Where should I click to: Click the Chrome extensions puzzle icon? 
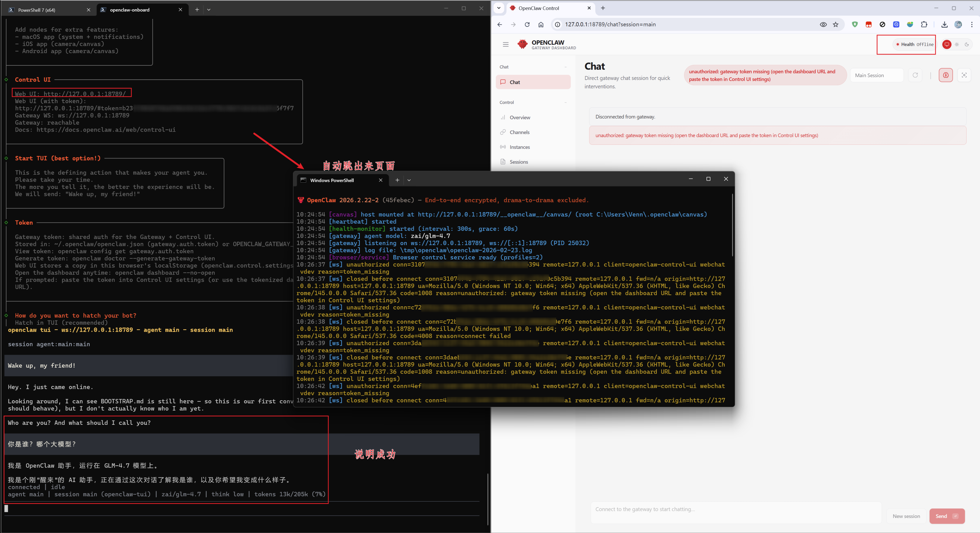point(924,24)
